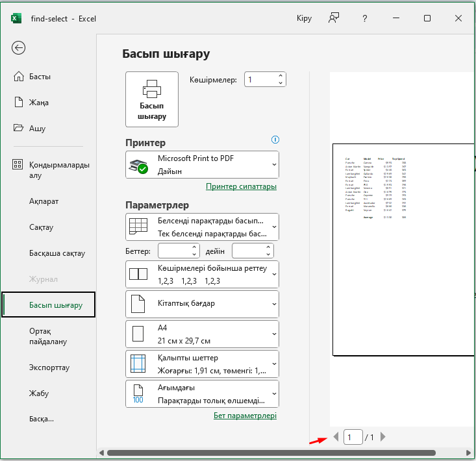This screenshot has height=461, width=476.
Task: Decrement the Беттер start page spinner
Action: coord(194,255)
